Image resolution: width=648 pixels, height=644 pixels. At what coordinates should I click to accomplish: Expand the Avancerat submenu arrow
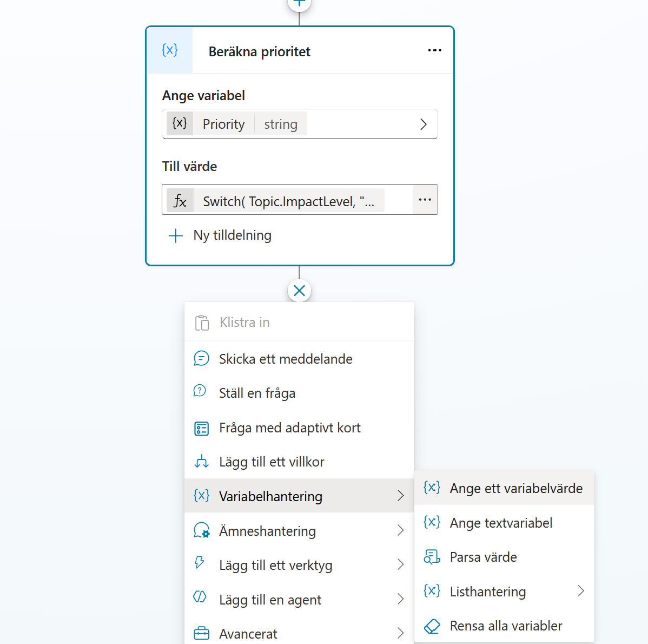(x=400, y=633)
